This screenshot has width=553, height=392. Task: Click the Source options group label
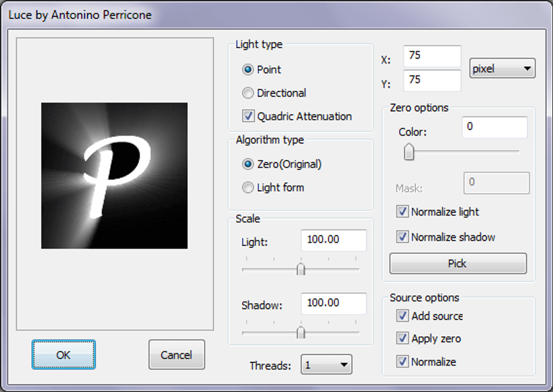424,297
